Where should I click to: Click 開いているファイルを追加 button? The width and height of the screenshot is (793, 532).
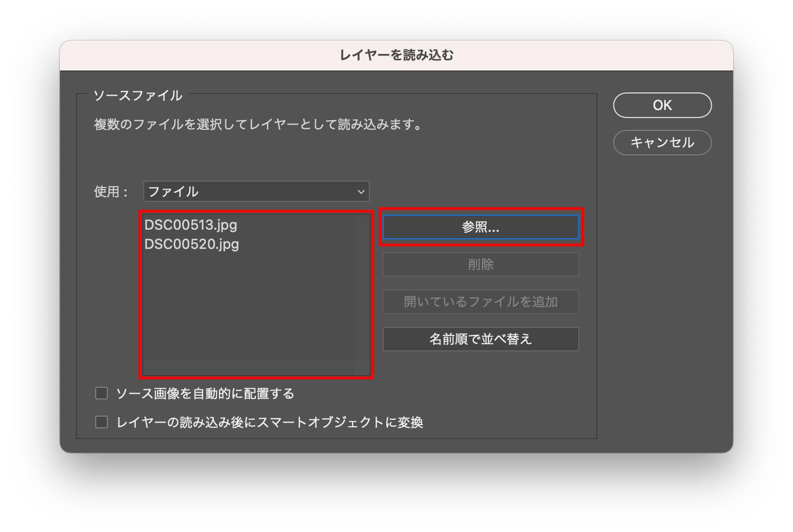click(481, 302)
